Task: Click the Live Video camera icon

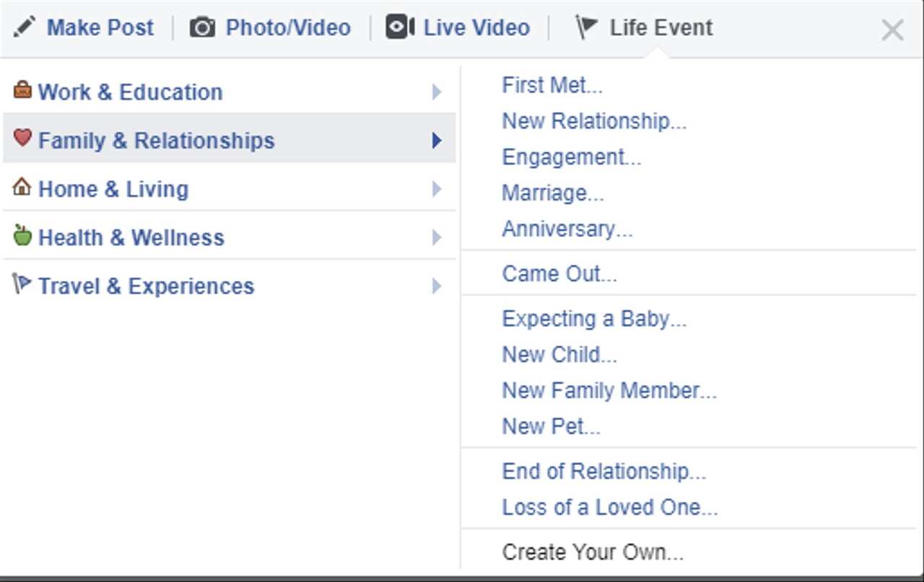Action: (400, 27)
